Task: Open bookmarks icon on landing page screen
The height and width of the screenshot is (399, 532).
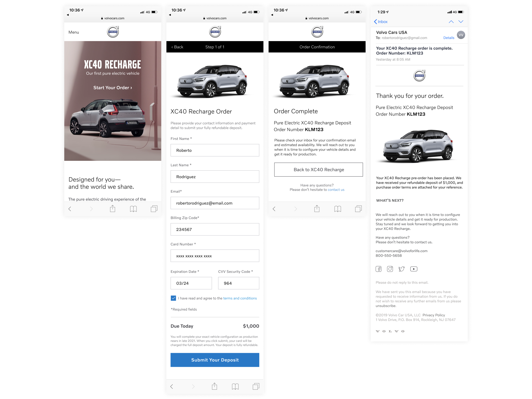Action: [x=133, y=209]
